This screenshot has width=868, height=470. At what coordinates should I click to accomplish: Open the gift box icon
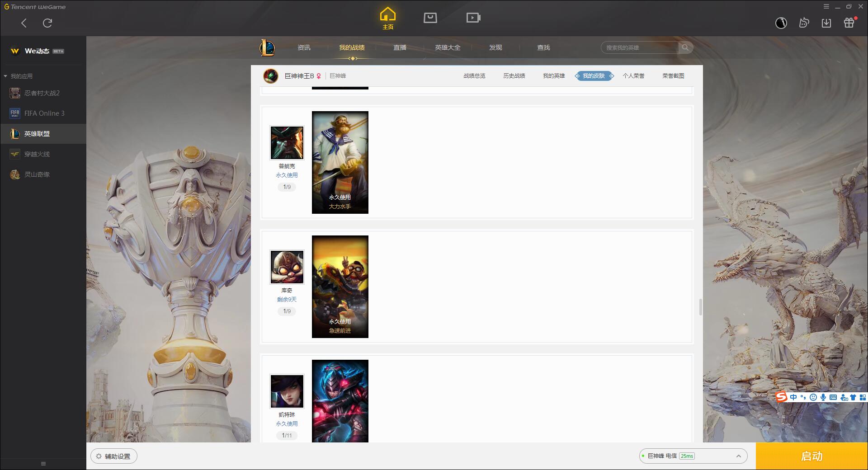849,23
